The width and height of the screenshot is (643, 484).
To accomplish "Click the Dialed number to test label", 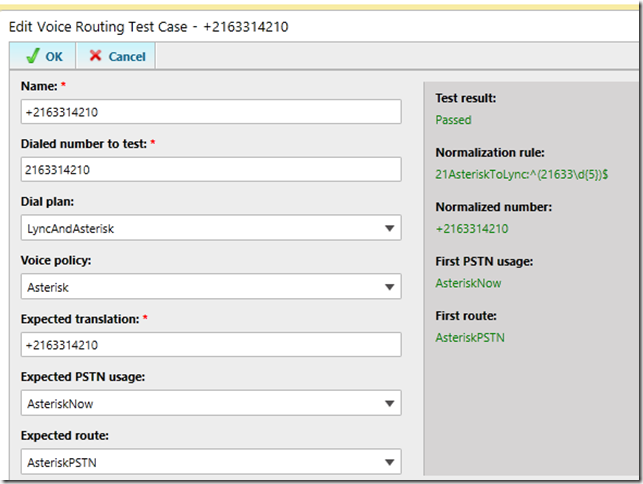I will 84,144.
